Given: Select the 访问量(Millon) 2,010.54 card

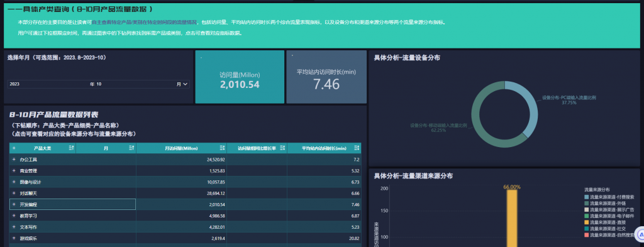Looking at the screenshot, I should coord(240,77).
